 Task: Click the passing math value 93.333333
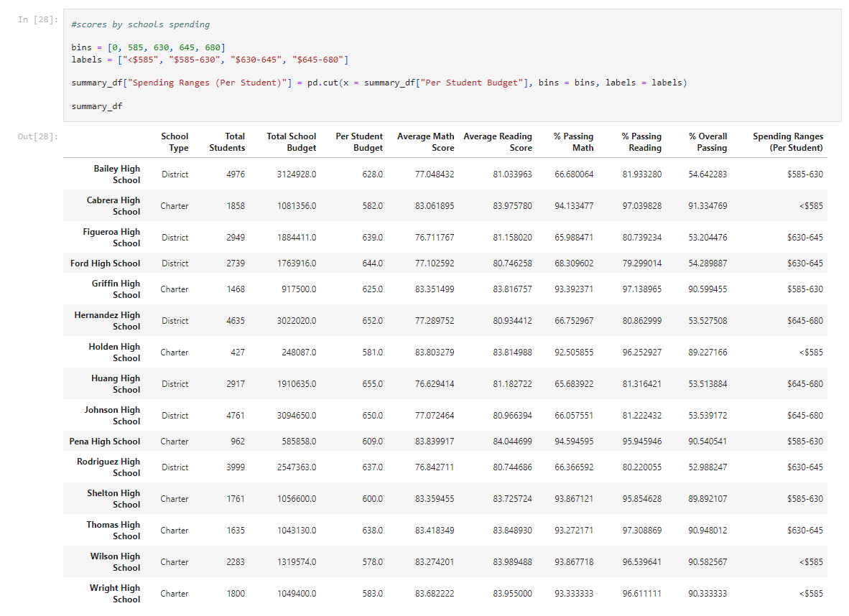[x=574, y=593]
